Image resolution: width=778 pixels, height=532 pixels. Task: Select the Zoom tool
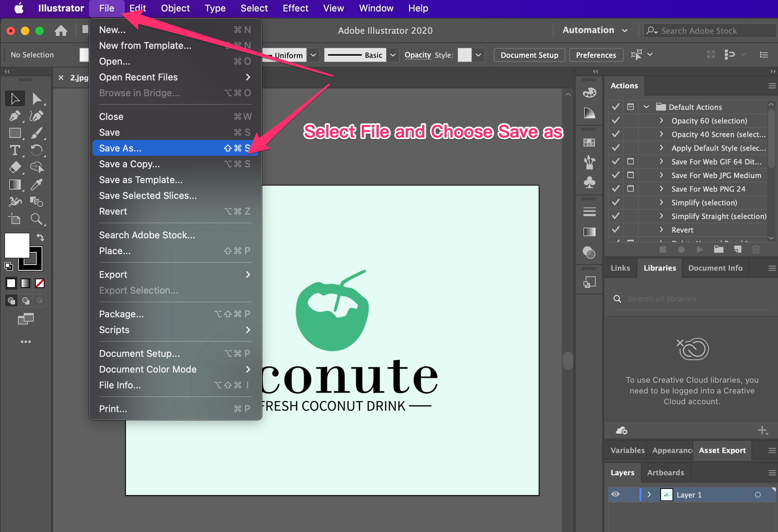click(36, 219)
